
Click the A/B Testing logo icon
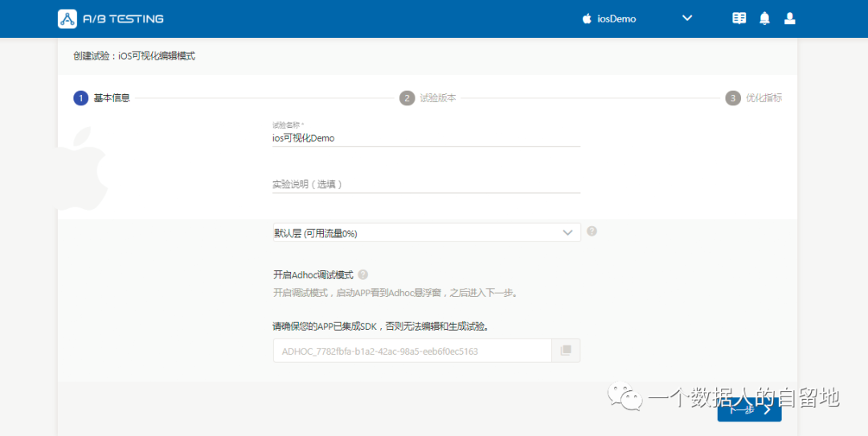(68, 19)
